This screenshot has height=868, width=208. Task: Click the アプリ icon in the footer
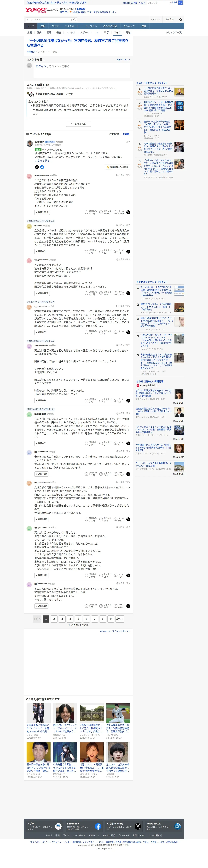pos(58,827)
